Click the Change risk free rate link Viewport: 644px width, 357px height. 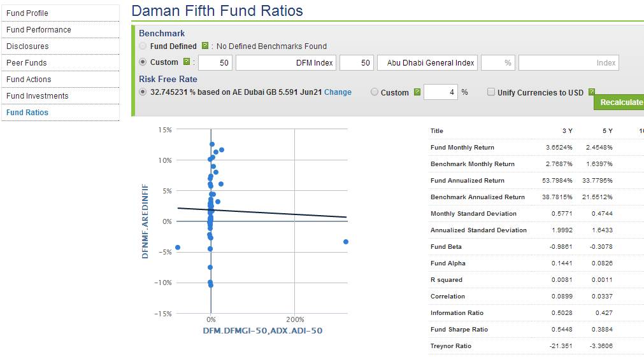338,92
